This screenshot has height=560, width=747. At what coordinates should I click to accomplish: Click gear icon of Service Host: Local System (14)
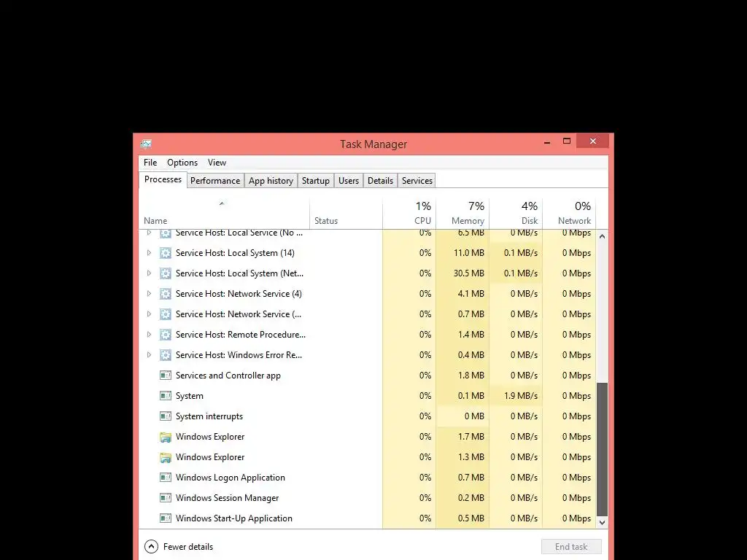point(166,253)
